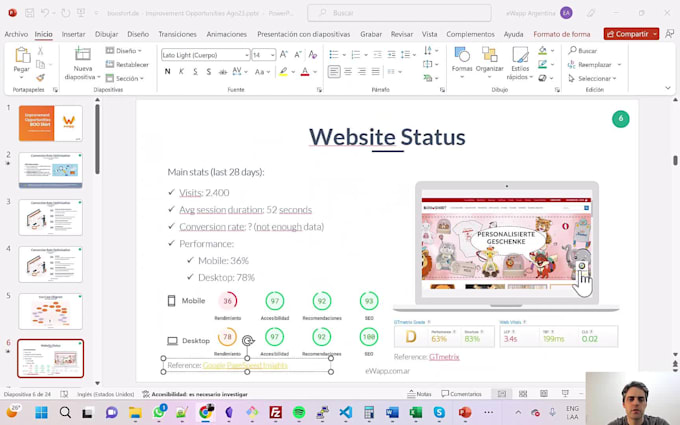Click the Pegar (paste) icon

(22, 56)
